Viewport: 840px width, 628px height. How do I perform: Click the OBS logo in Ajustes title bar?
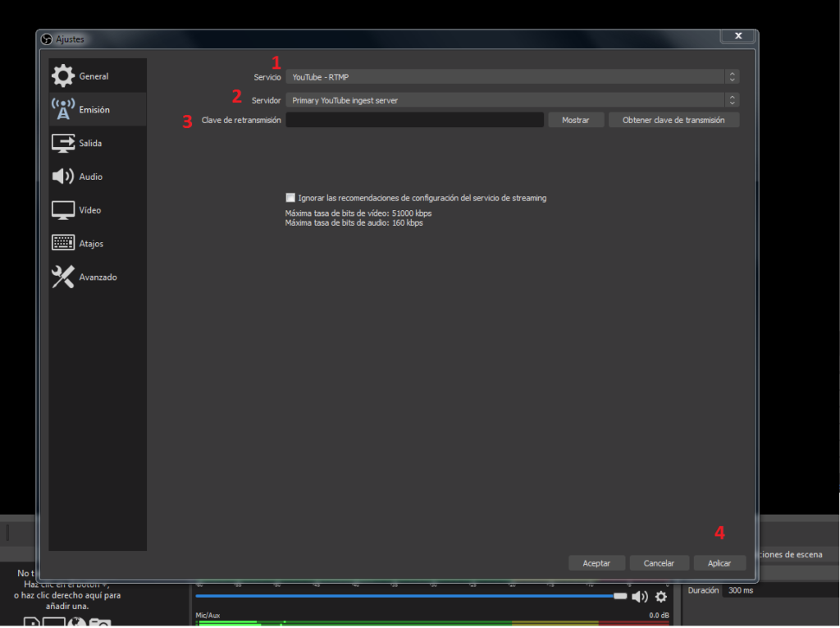click(47, 39)
